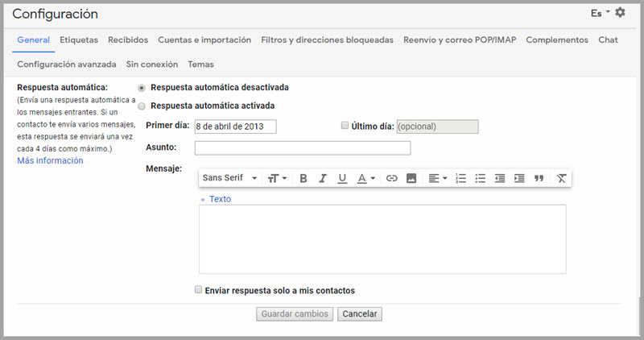Insert a link in the message
This screenshot has width=644, height=340.
pyautogui.click(x=392, y=178)
